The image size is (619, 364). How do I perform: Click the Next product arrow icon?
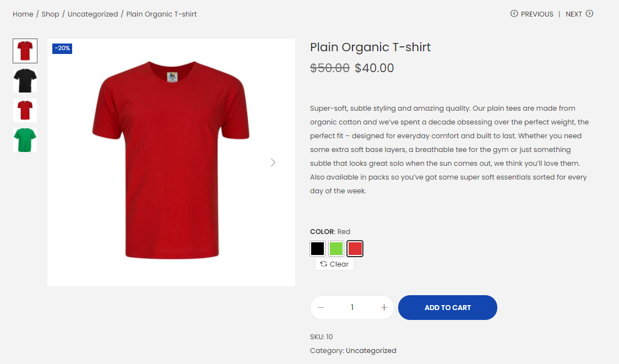589,14
